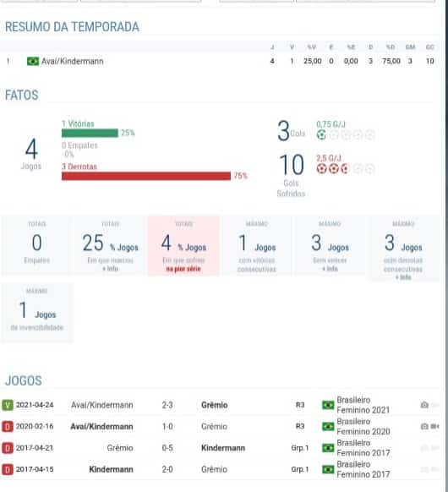Select the '1 Jogos de invencibilidade' card
448x492 pixels.
(x=36, y=313)
